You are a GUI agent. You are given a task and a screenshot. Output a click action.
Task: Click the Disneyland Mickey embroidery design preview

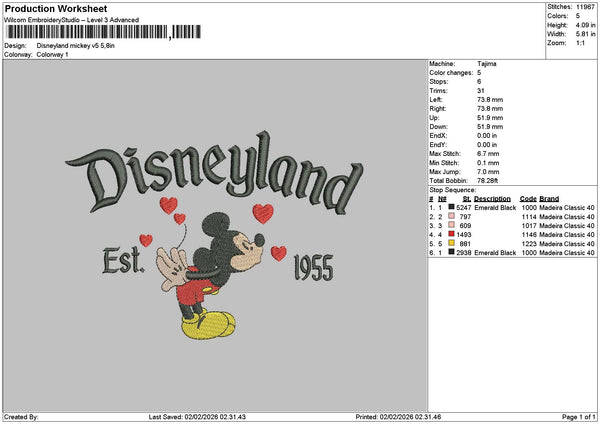tap(214, 235)
